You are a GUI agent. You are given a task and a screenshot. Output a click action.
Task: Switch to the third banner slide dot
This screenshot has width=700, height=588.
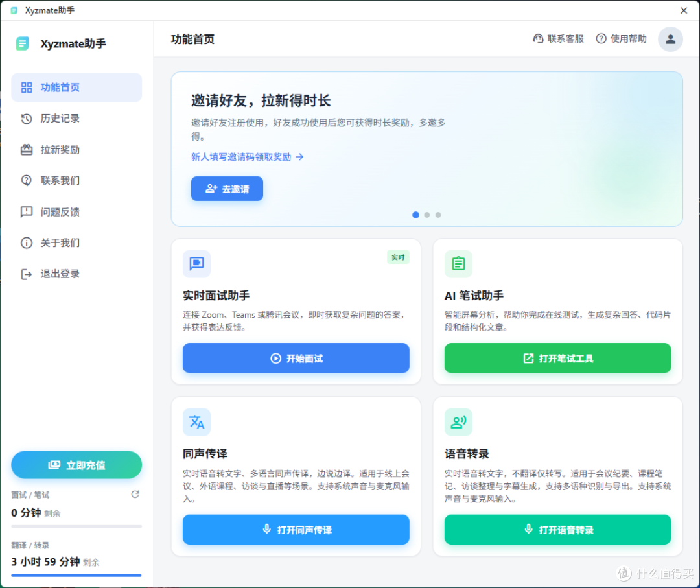(438, 215)
